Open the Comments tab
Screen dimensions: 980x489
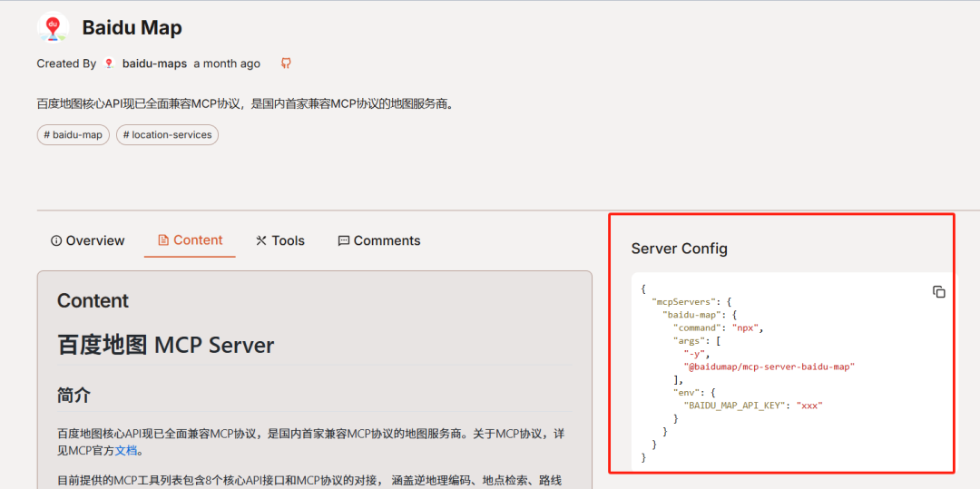click(378, 240)
